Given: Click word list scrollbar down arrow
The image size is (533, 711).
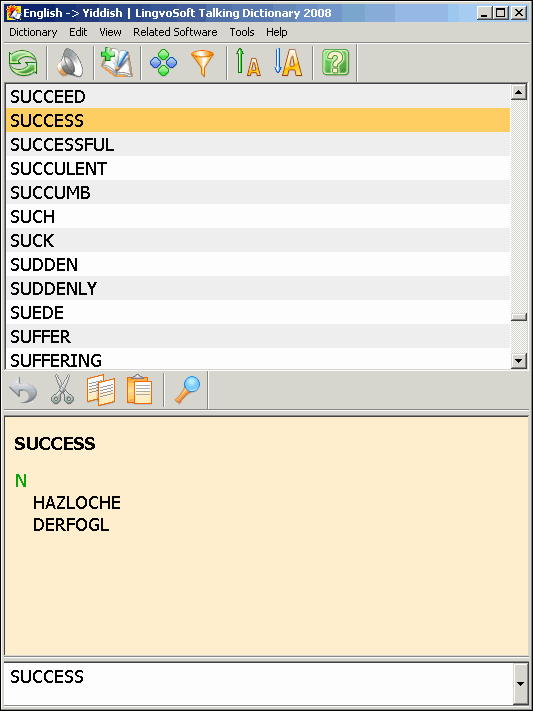Looking at the screenshot, I should click(518, 361).
